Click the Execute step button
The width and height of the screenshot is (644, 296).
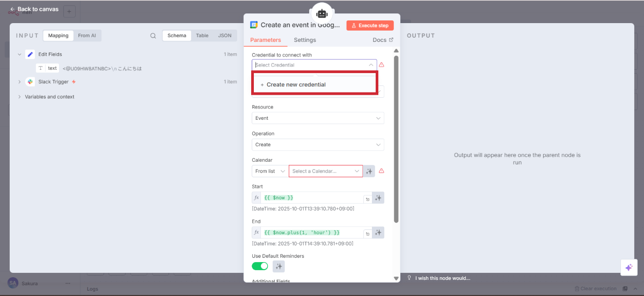370,25
